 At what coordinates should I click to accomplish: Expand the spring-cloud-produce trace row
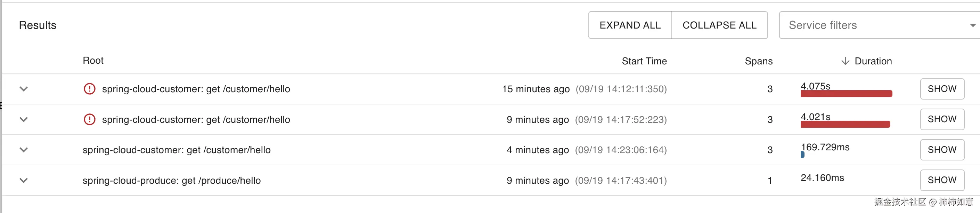tap(24, 180)
